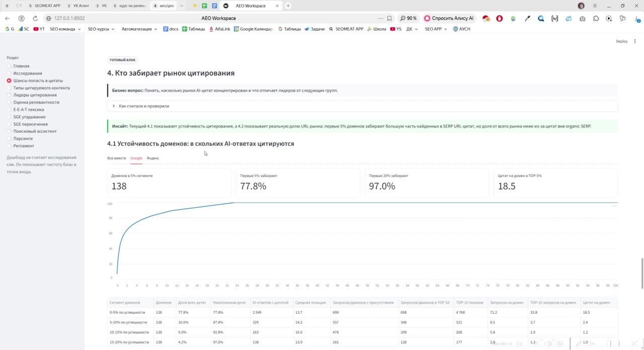644x350 pixels.
Task: Open the pinned blue document tab
Action: point(214,6)
